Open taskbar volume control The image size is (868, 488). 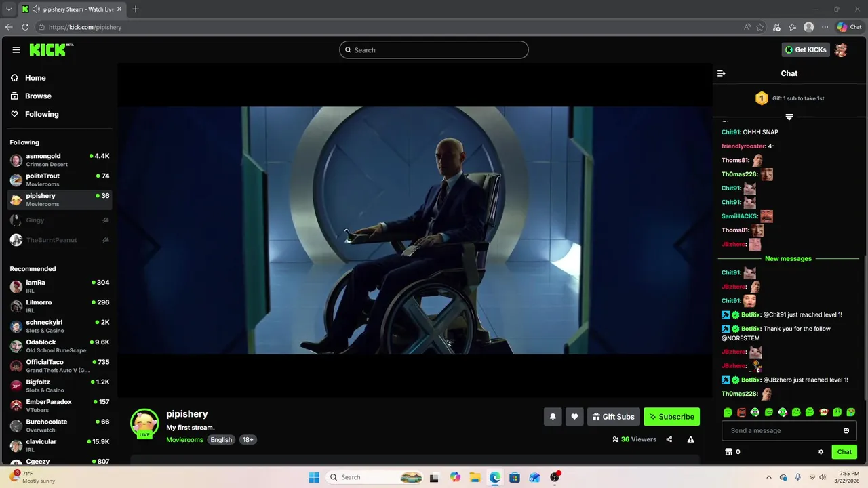click(823, 477)
